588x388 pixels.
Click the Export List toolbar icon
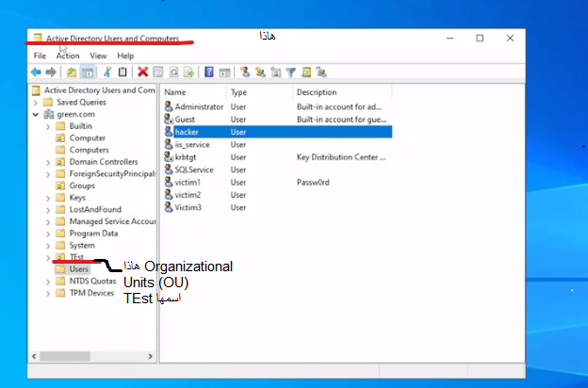coord(188,72)
